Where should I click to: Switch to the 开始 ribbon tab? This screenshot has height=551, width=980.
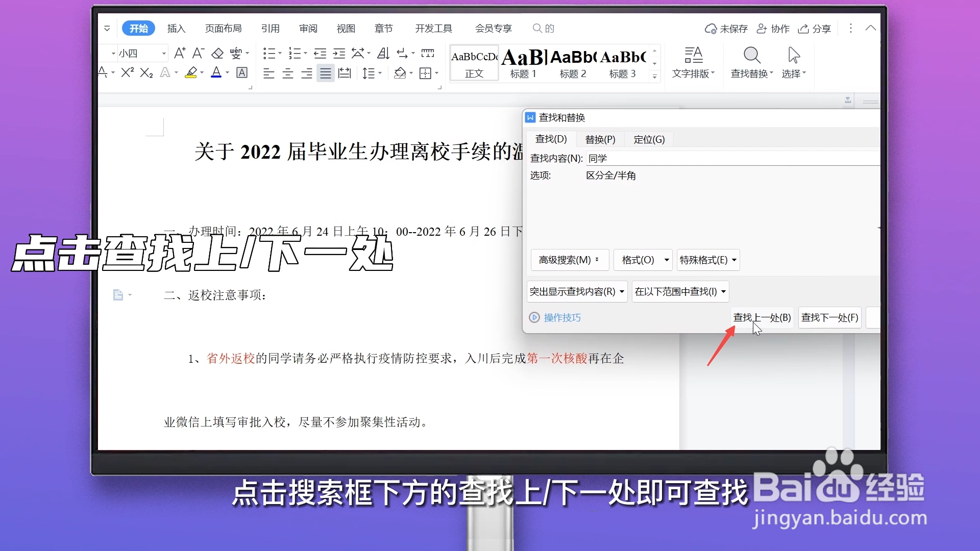point(138,29)
